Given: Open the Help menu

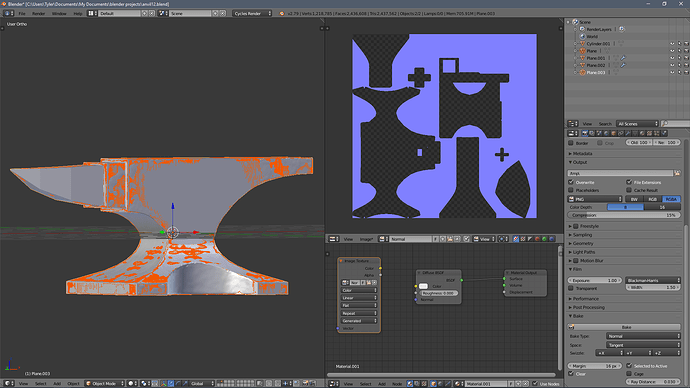Looking at the screenshot, I should tap(78, 13).
